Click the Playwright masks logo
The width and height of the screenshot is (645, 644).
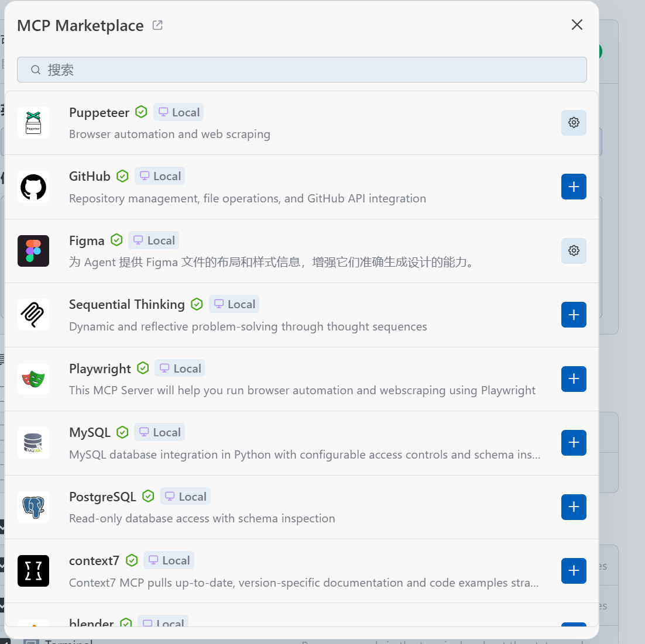pos(33,379)
